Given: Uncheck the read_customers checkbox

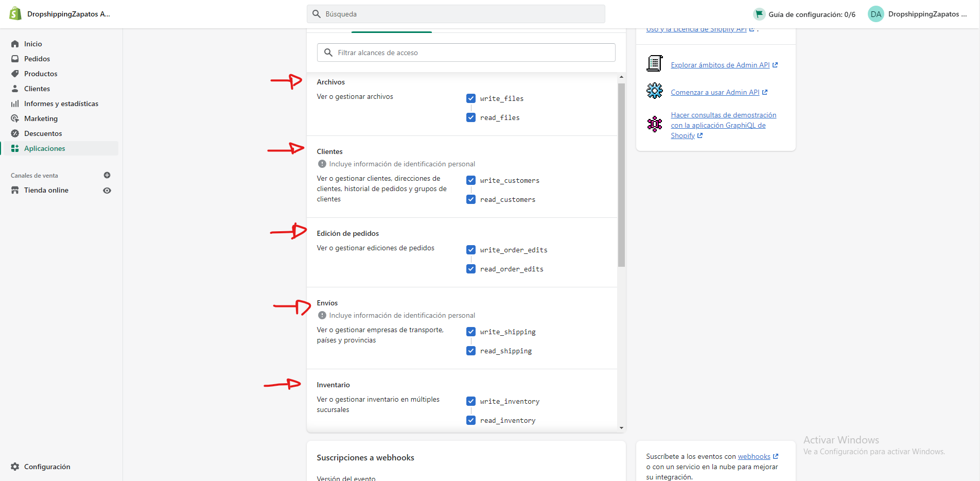Looking at the screenshot, I should [471, 199].
